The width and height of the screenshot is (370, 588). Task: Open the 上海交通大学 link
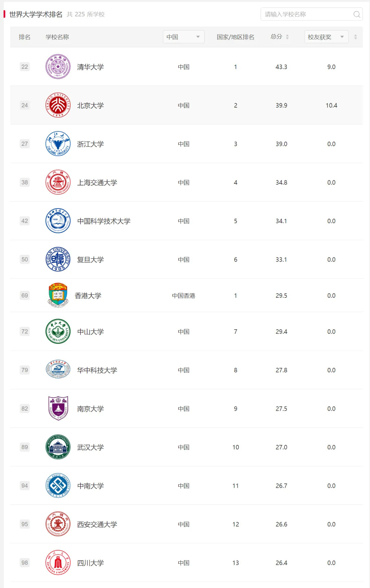(97, 182)
